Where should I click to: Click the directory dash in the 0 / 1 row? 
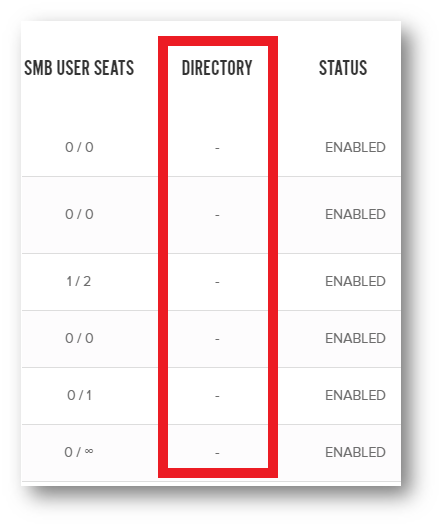(217, 396)
